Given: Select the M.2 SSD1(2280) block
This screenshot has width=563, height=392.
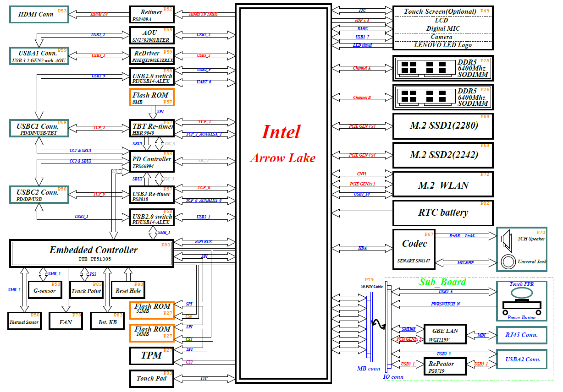Looking at the screenshot, I should [x=443, y=126].
